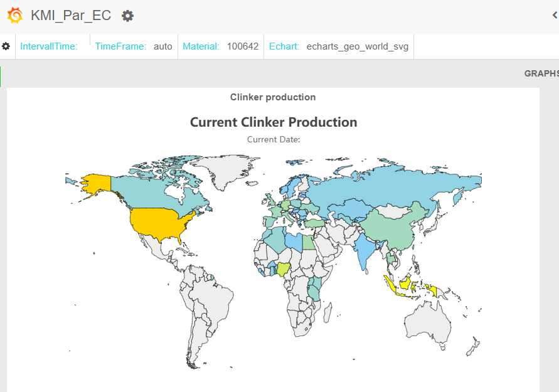The height and width of the screenshot is (392, 559).
Task: Click the small gear in the variables row
Action: pyautogui.click(x=6, y=46)
